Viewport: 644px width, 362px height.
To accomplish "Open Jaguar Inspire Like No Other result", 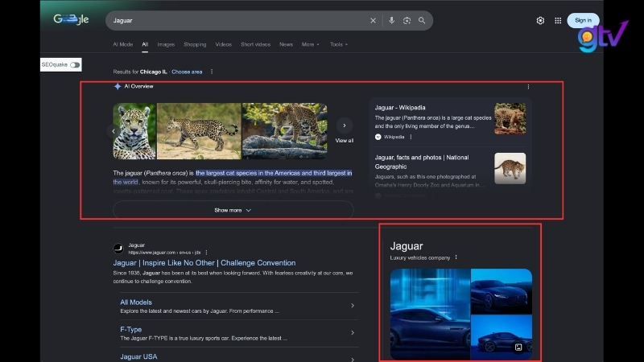I will point(204,263).
